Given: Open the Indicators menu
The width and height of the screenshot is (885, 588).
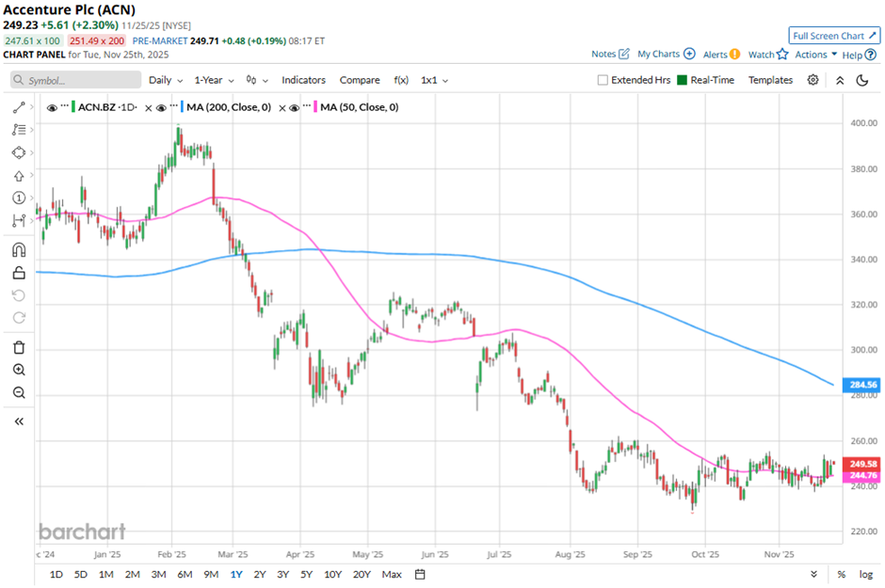Looking at the screenshot, I should click(303, 80).
